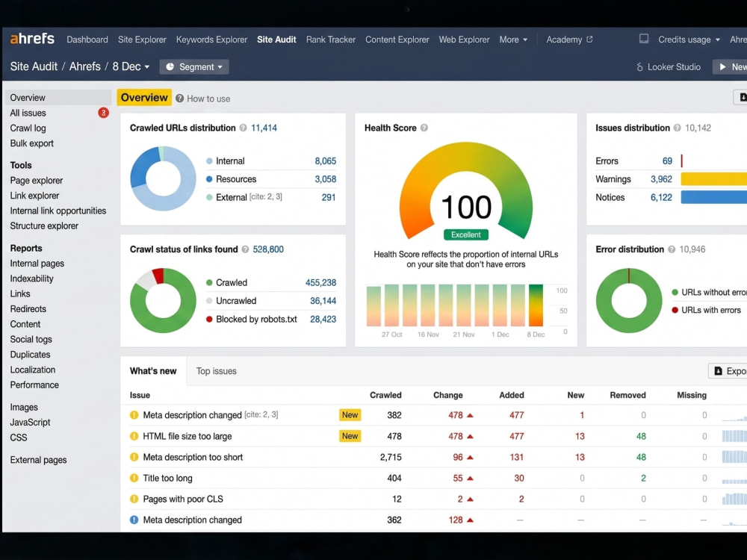The height and width of the screenshot is (560, 747).
Task: Expand the More menu
Action: (513, 40)
